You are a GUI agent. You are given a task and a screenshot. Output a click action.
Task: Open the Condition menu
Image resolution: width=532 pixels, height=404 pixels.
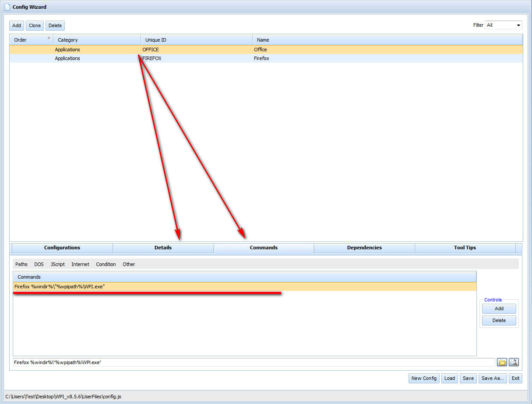[106, 264]
